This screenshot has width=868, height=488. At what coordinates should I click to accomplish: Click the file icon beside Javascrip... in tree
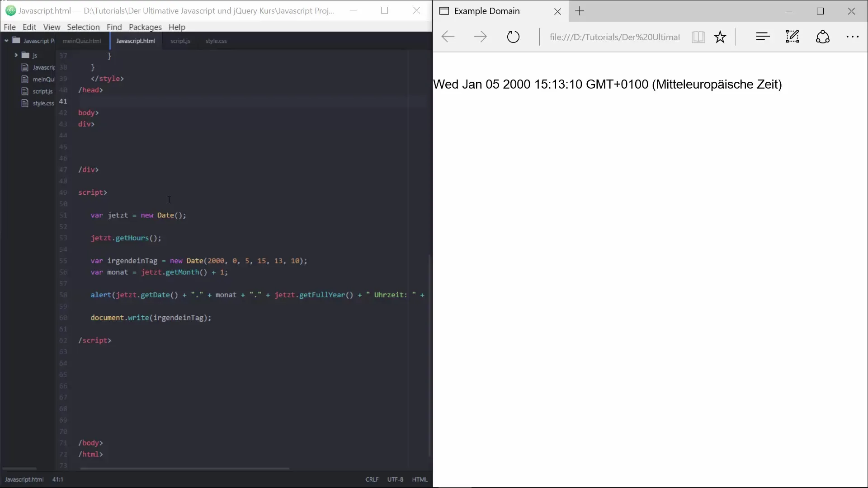tap(25, 67)
